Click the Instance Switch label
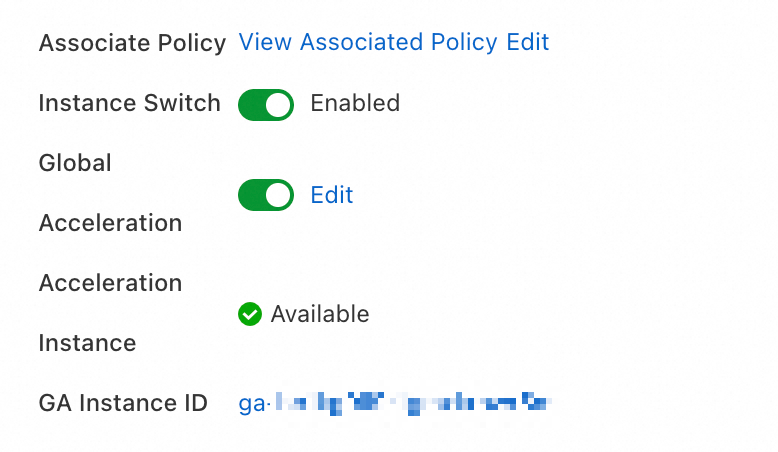This screenshot has width=778, height=452. [129, 103]
